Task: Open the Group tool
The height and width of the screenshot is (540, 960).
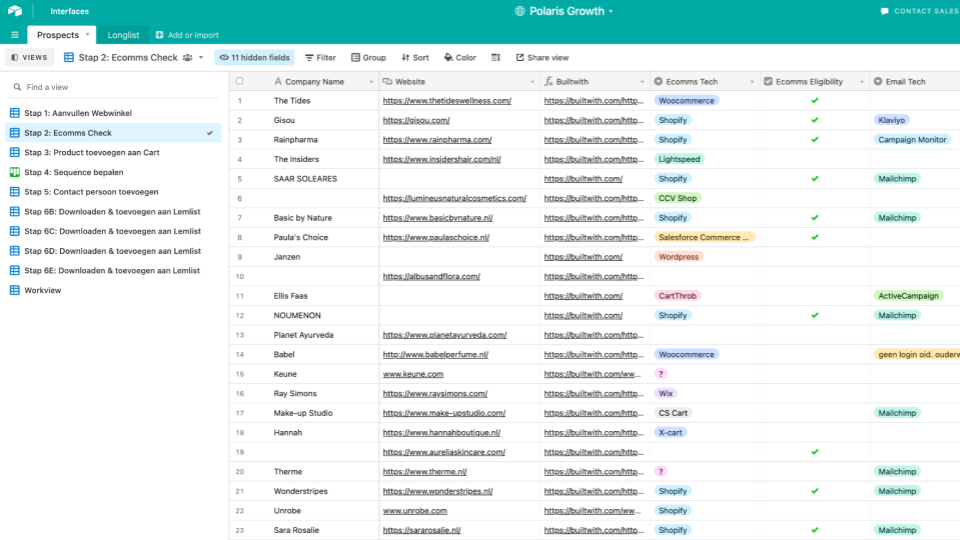Action: click(x=369, y=58)
